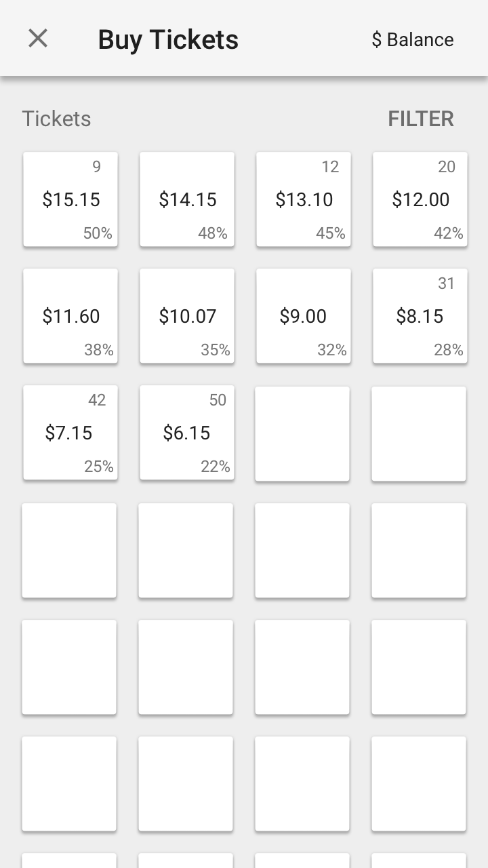This screenshot has height=868, width=488.
Task: Click the 50% discount label
Action: pos(98,233)
